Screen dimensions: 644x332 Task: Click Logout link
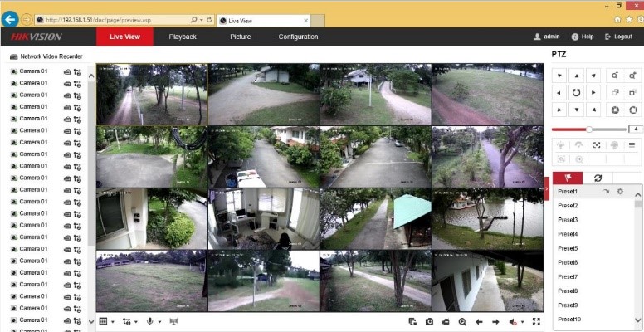tap(618, 37)
